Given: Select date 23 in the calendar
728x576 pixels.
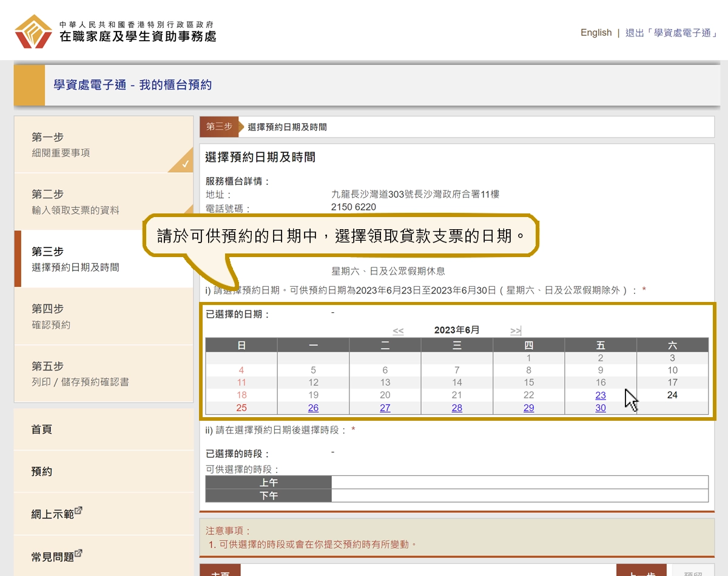Looking at the screenshot, I should tap(600, 395).
